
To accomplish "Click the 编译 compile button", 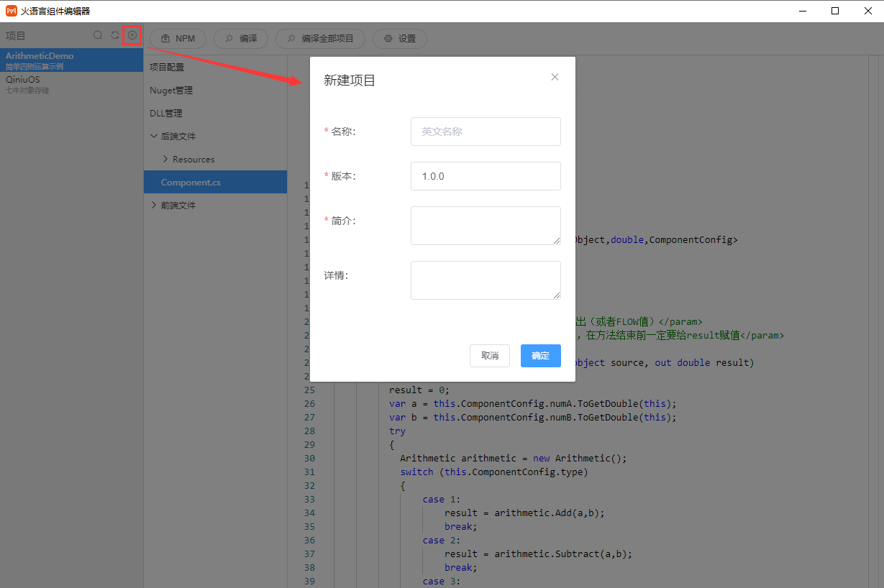I will coord(240,39).
